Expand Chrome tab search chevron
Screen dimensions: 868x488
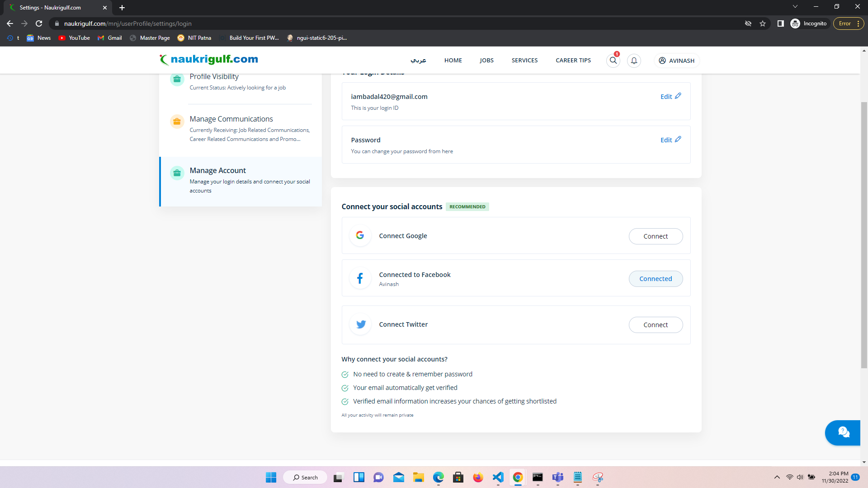coord(795,7)
